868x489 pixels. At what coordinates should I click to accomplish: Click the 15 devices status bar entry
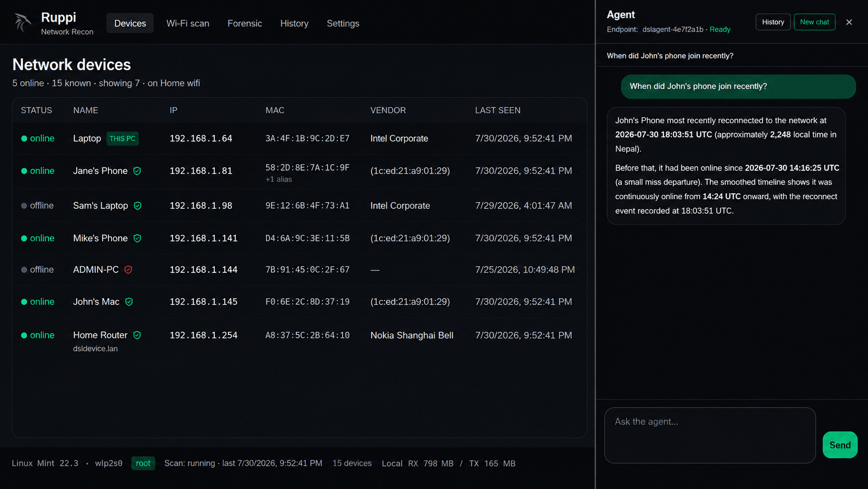click(352, 463)
